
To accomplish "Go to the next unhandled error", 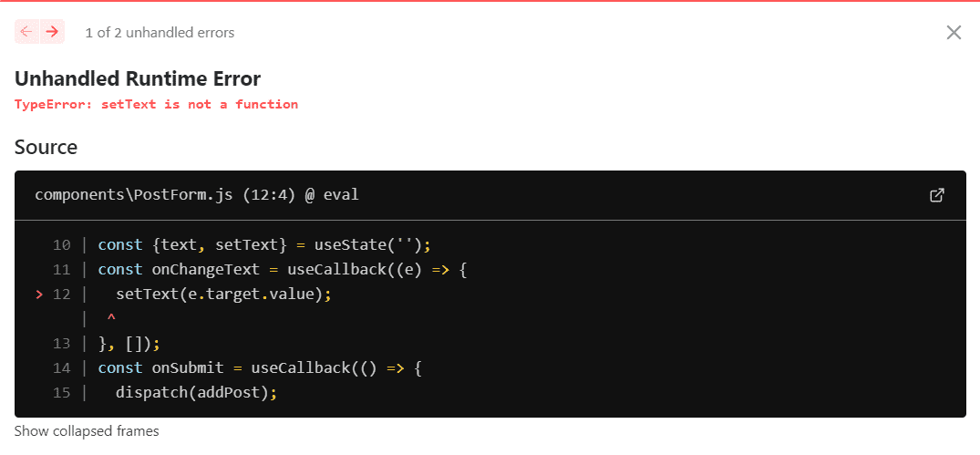I will [53, 32].
